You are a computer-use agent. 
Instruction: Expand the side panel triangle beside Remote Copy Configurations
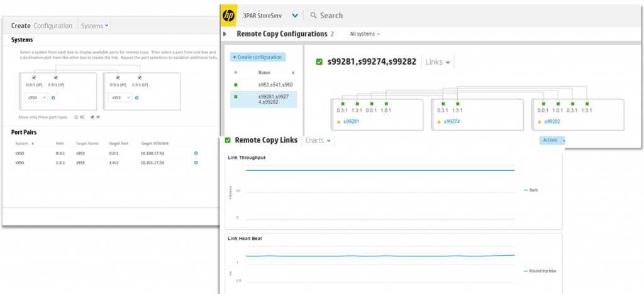coord(225,34)
